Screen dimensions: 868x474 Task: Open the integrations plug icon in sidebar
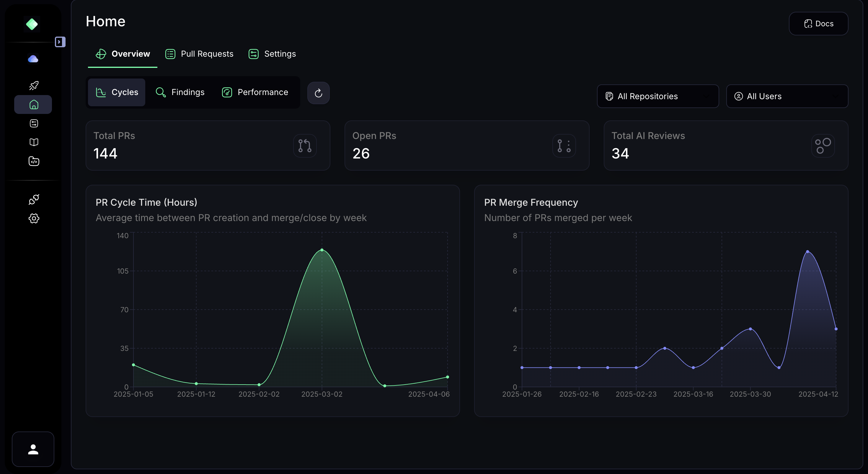point(33,200)
